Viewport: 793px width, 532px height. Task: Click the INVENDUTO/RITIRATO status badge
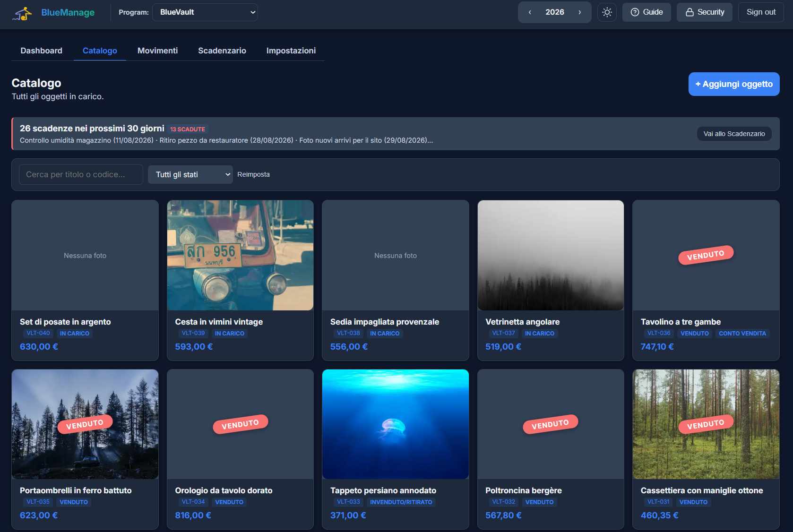401,502
